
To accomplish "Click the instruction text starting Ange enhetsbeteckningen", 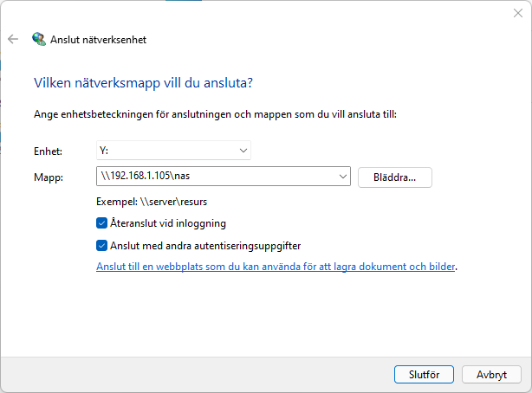I will point(215,113).
